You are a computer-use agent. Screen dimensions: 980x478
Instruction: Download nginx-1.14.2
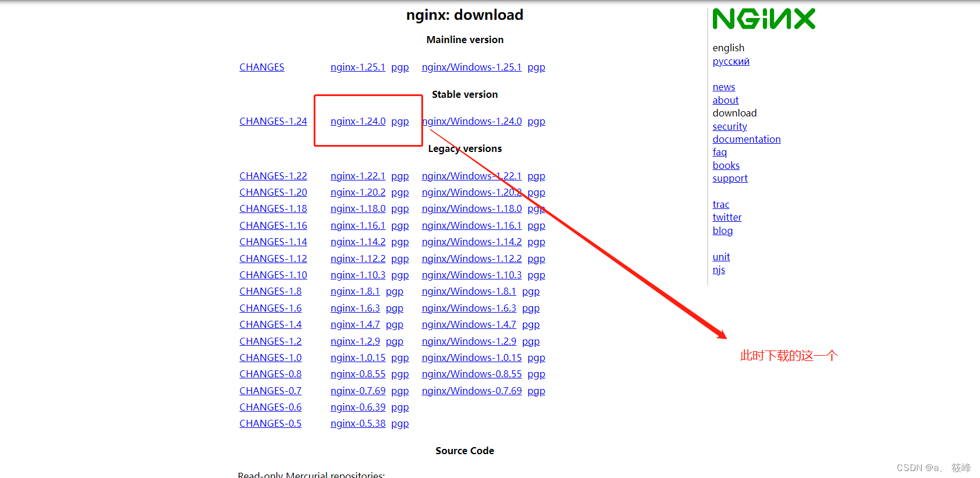pos(358,242)
